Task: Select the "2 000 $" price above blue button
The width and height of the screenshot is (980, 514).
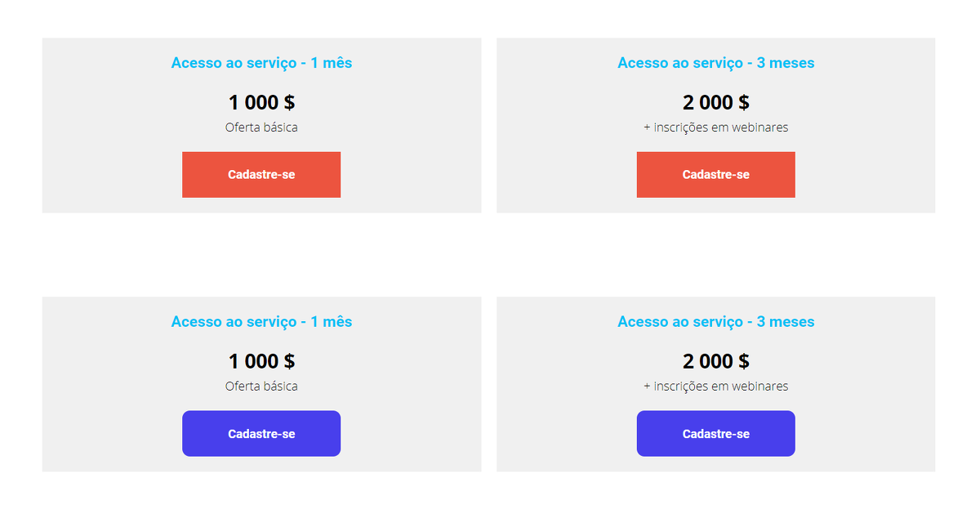Action: pyautogui.click(x=715, y=362)
